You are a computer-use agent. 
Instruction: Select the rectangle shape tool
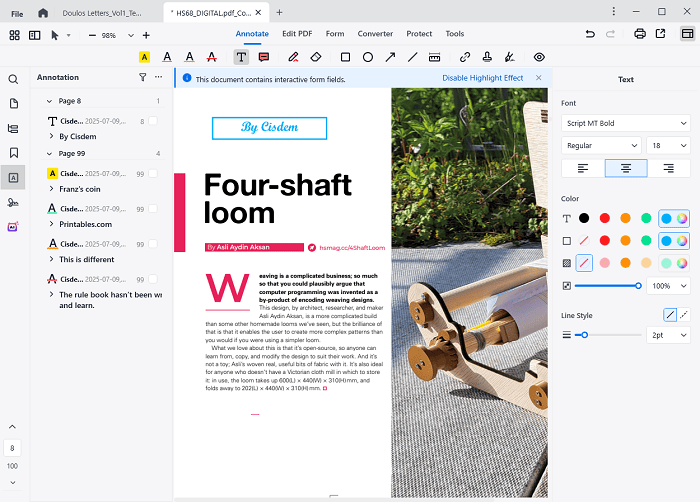click(345, 57)
